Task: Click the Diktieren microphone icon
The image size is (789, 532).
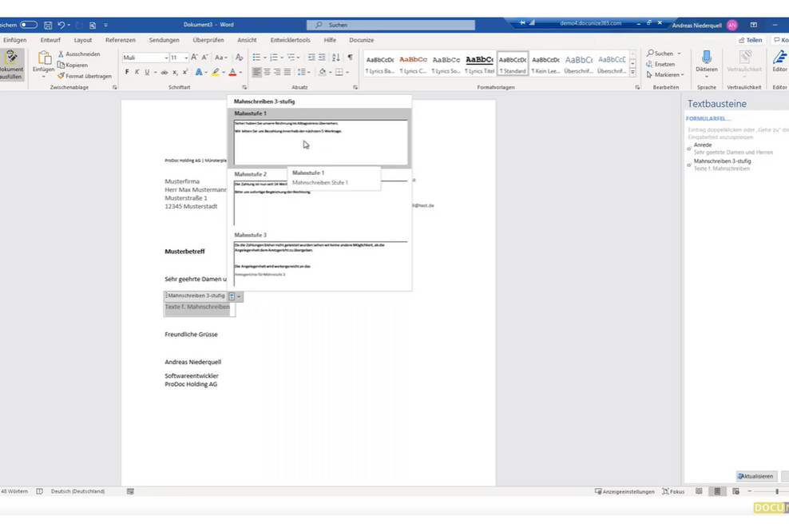Action: point(707,58)
